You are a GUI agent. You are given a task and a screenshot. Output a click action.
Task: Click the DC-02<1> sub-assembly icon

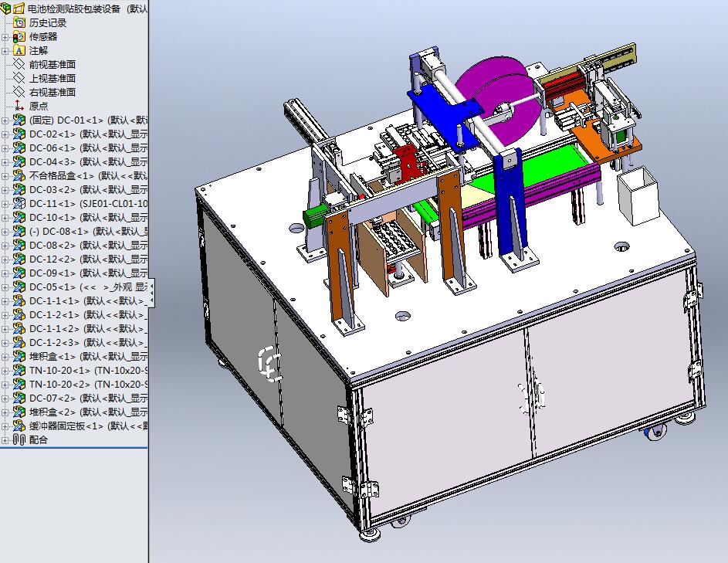tap(19, 134)
